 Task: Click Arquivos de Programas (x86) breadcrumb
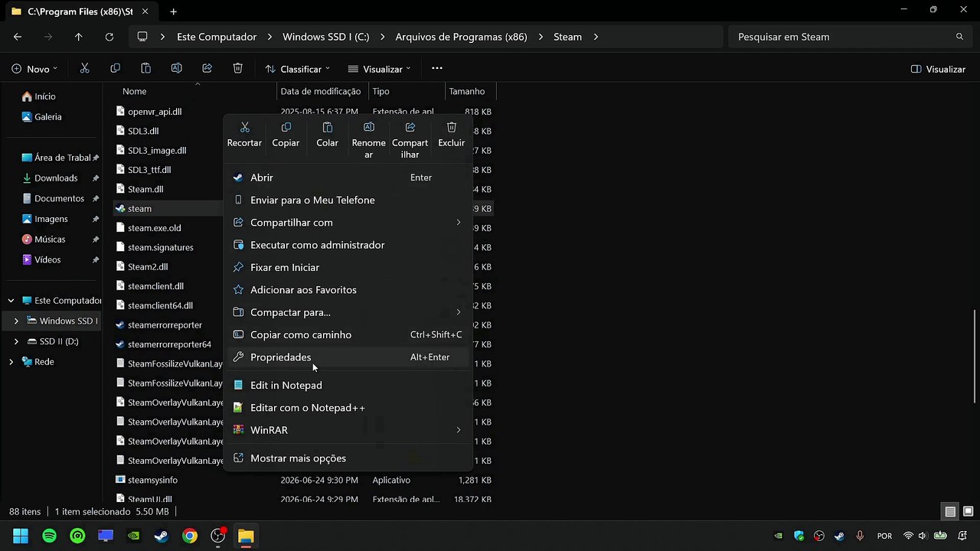coord(462,37)
